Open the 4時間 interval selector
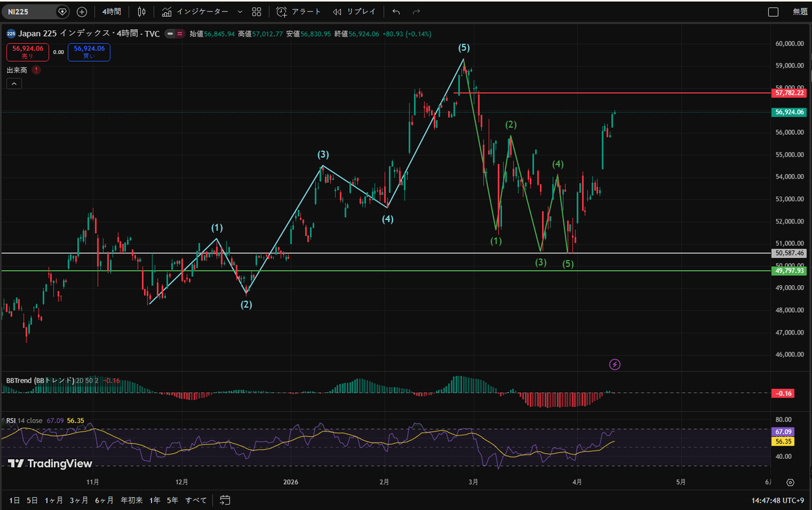The width and height of the screenshot is (812, 510). click(x=112, y=12)
